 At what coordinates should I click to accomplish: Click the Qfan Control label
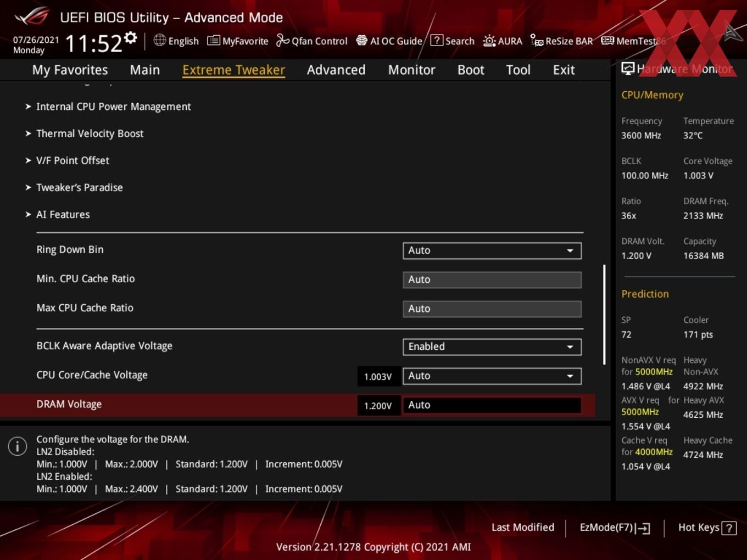click(319, 41)
